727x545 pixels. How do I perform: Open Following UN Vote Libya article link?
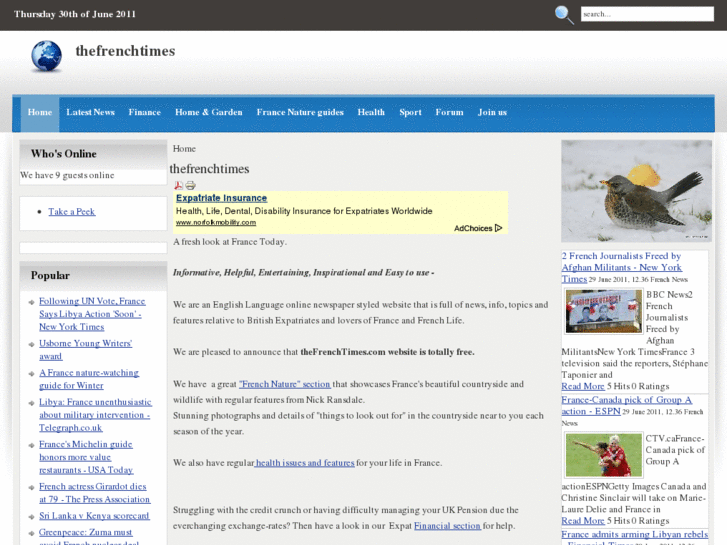92,314
